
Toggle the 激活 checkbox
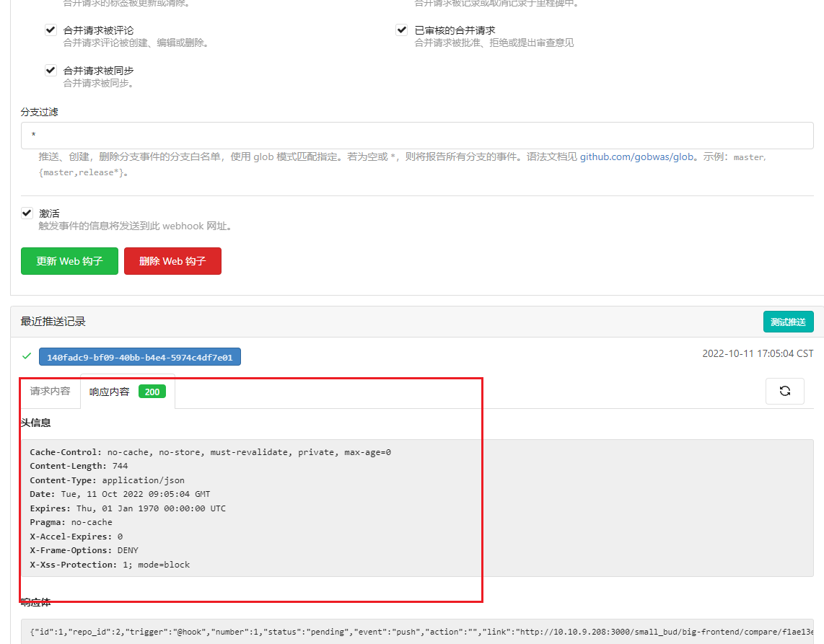27,213
